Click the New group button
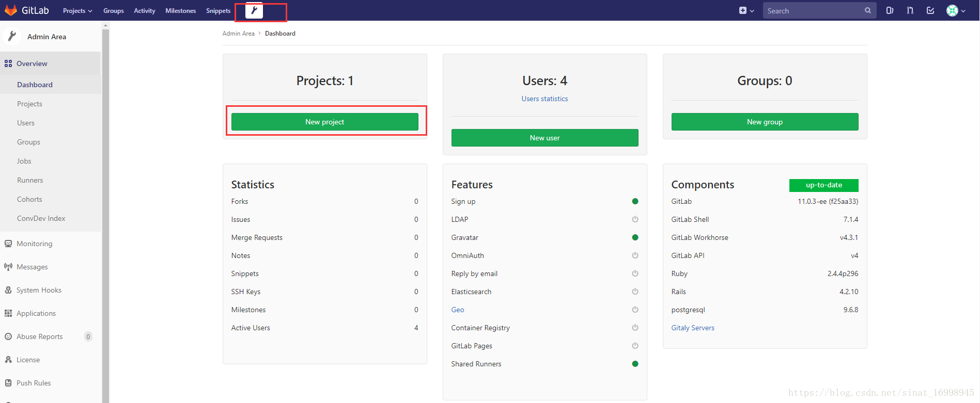Viewport: 980px width, 403px height. [x=765, y=122]
